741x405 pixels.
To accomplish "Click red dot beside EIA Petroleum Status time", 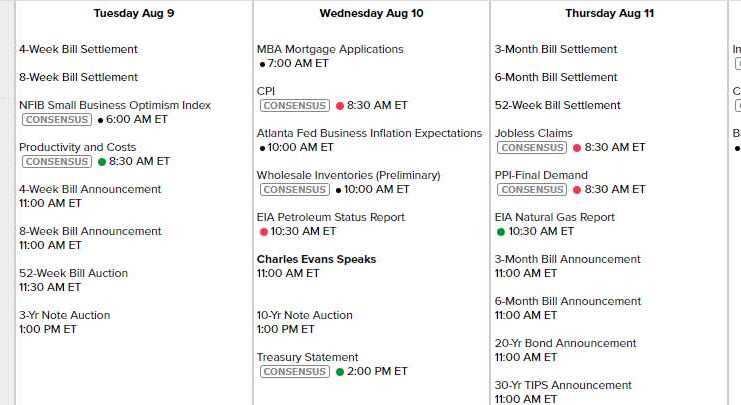I will point(263,231).
